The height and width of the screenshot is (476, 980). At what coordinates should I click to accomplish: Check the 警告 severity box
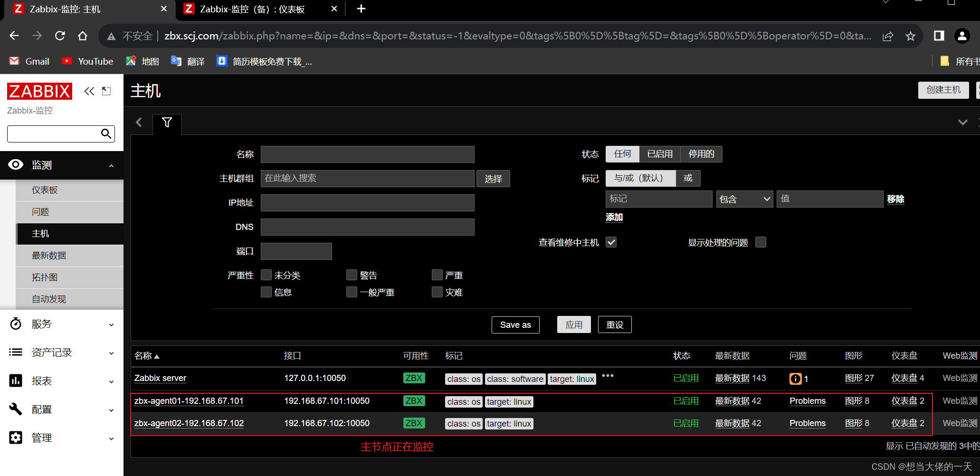(x=352, y=275)
